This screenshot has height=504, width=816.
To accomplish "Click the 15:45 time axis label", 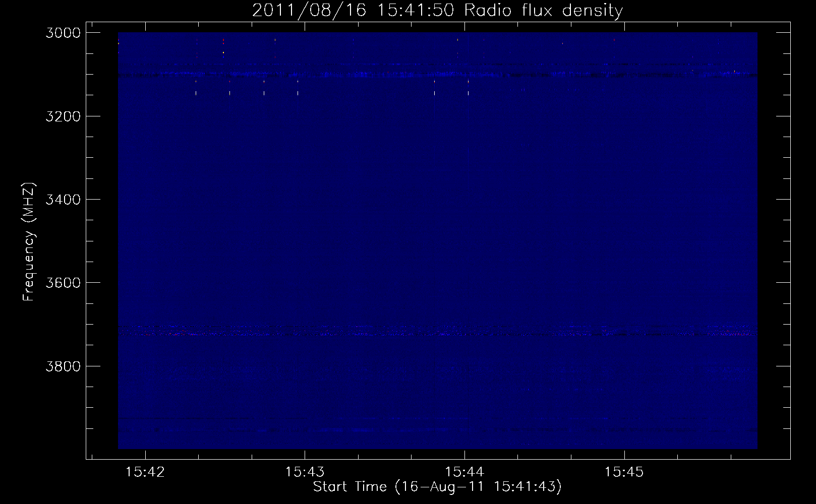I will [x=624, y=472].
